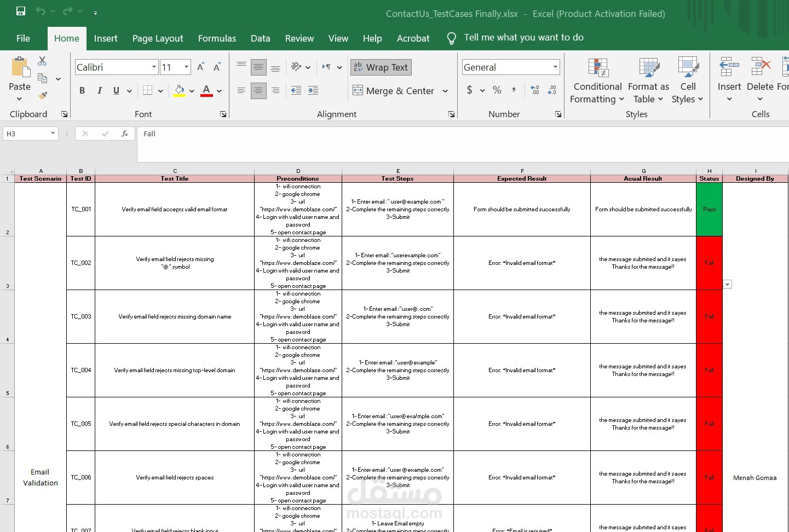Toggle Middle Align for the cell
Screen dimensions: 789x532
(x=258, y=67)
